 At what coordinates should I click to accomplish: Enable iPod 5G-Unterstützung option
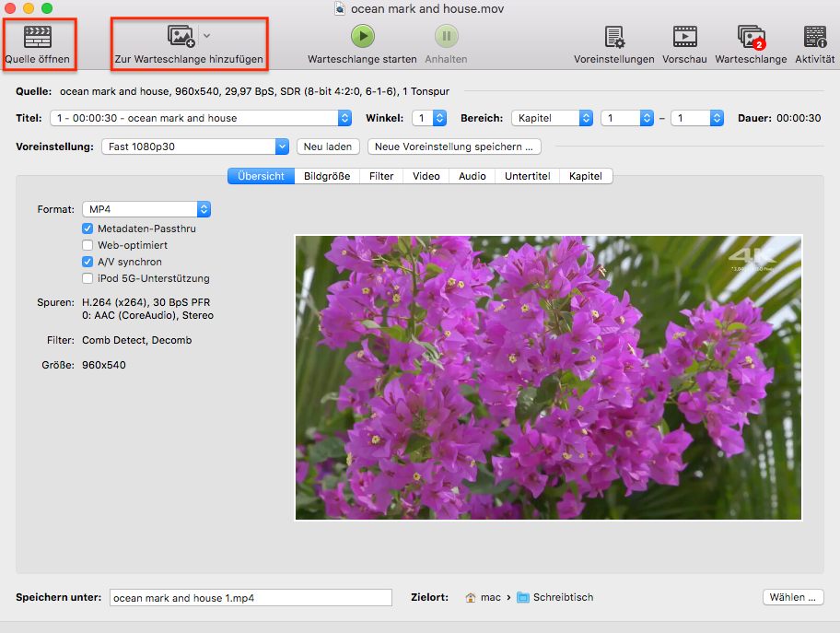(87, 278)
